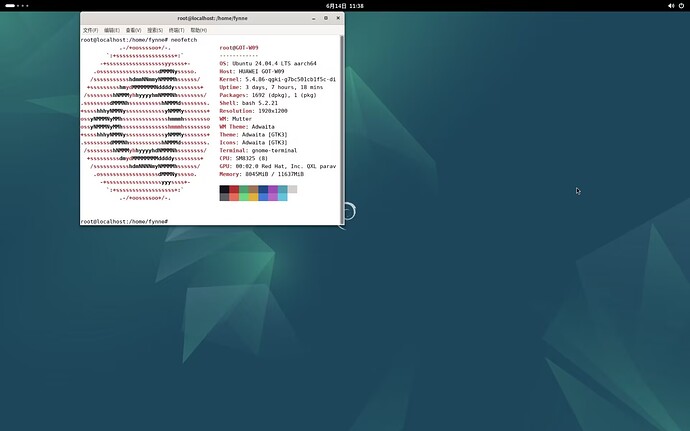
Task: Click the GPU: 00:02.0 Red Hat line
Action: 278,166
